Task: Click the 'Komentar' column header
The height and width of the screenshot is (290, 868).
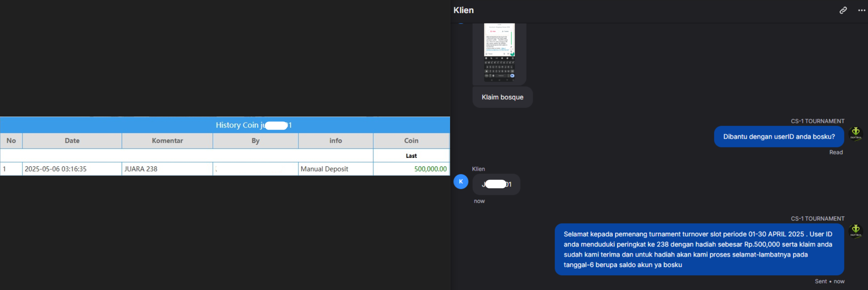Action: 167,140
